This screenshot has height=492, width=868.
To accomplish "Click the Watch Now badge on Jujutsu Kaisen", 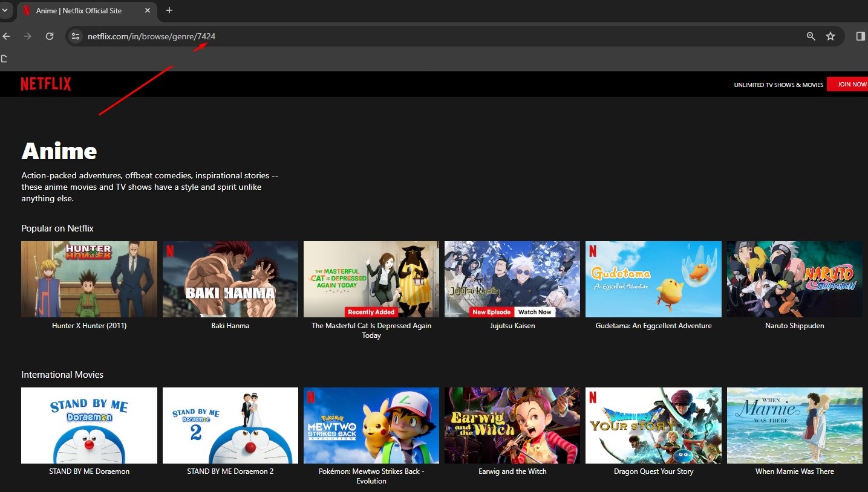I will click(535, 312).
